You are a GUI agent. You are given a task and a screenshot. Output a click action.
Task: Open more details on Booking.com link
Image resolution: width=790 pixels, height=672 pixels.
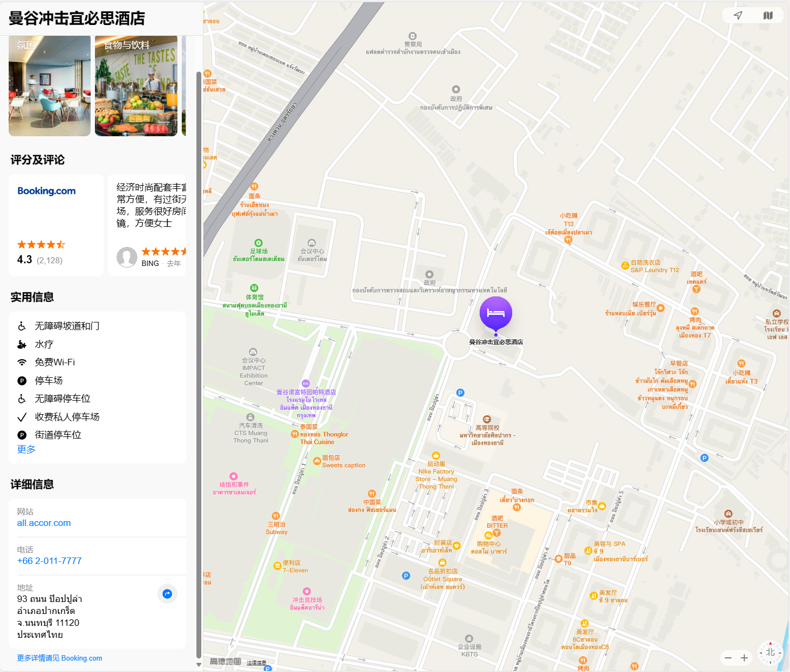[x=60, y=658]
